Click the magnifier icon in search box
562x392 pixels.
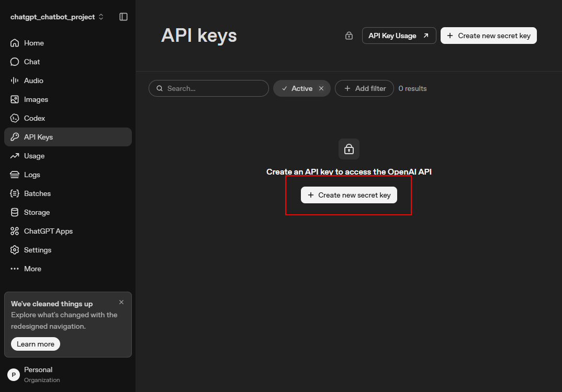tap(160, 88)
